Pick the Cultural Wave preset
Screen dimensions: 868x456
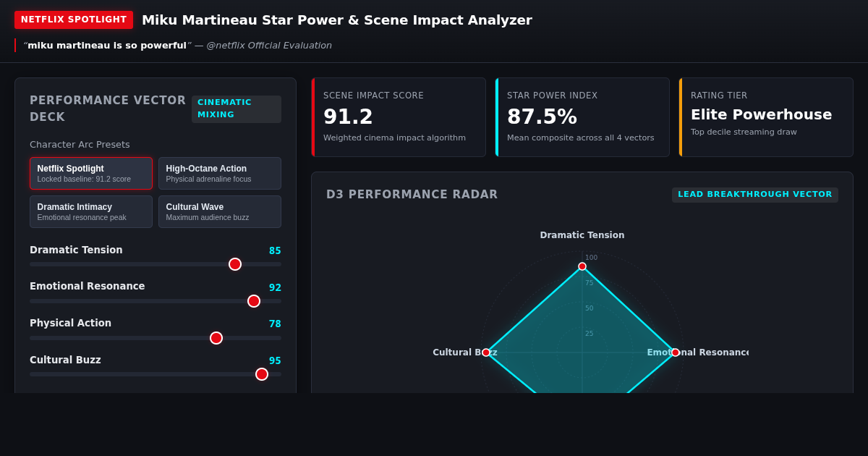(x=220, y=212)
